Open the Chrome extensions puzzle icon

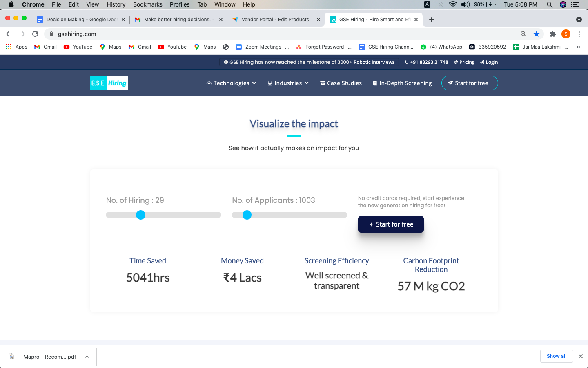pos(552,34)
